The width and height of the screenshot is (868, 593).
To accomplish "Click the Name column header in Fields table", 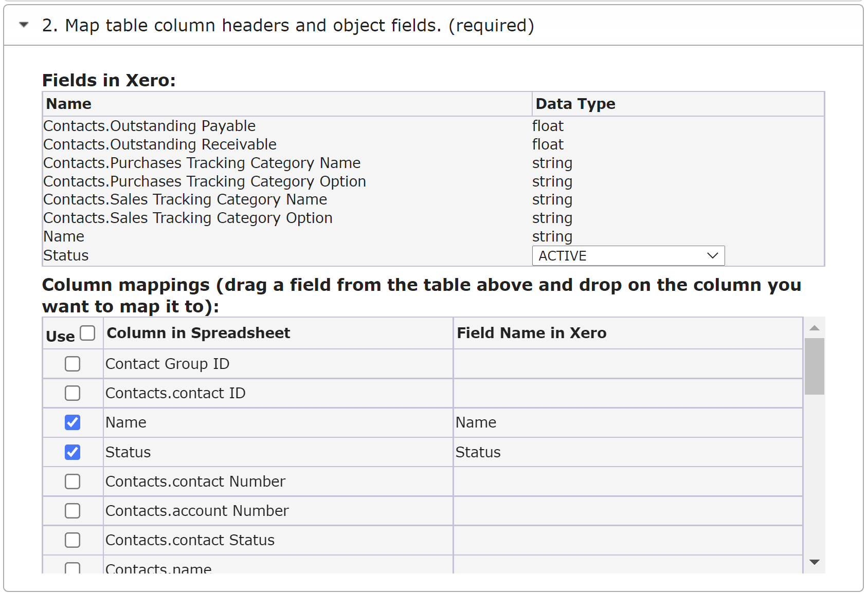I will 287,104.
